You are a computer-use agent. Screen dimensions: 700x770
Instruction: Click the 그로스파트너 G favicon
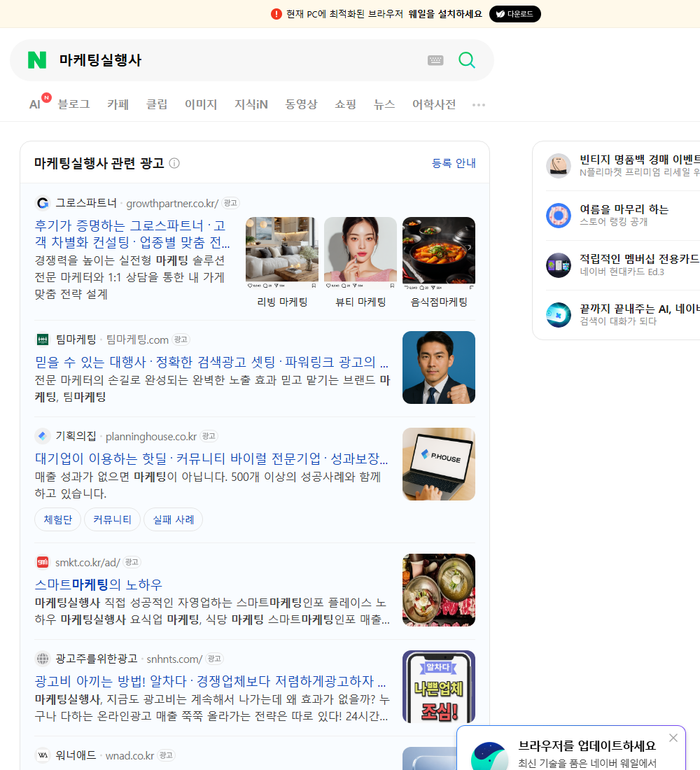[x=43, y=203]
